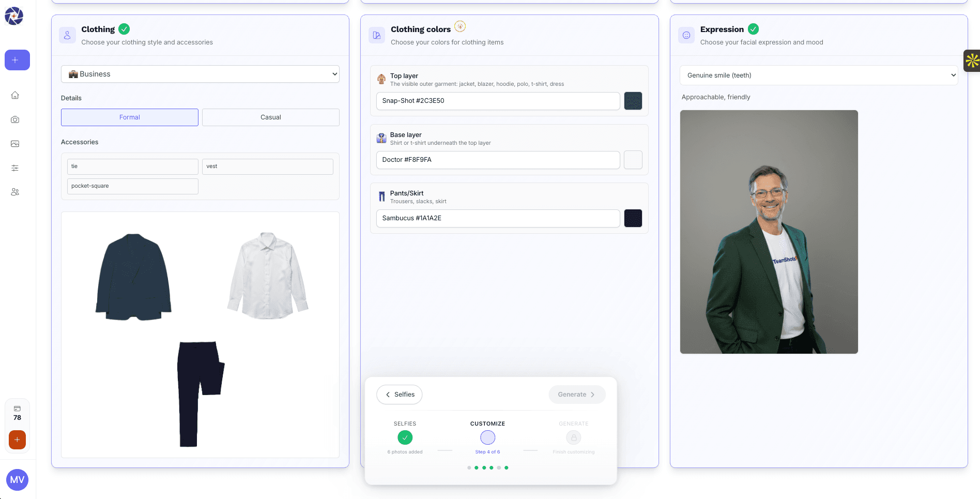Click the orange add credits plus button
980x499 pixels.
pyautogui.click(x=17, y=440)
